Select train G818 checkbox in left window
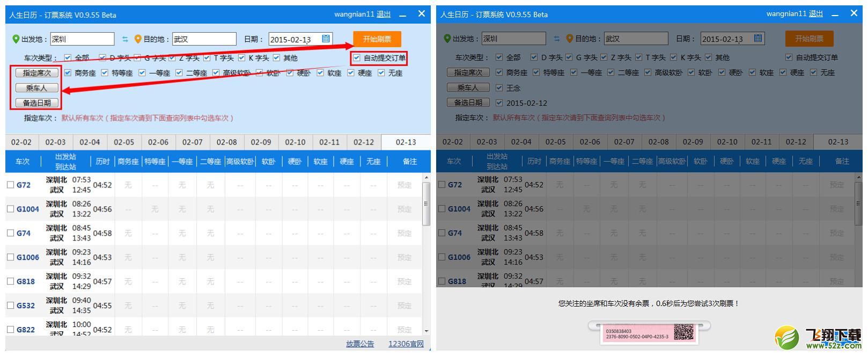The height and width of the screenshot is (356, 868). 10,281
